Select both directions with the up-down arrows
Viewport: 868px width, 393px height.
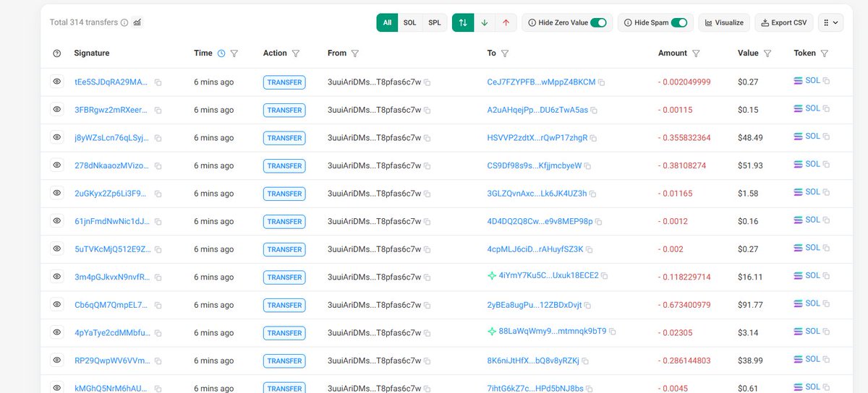tap(463, 22)
